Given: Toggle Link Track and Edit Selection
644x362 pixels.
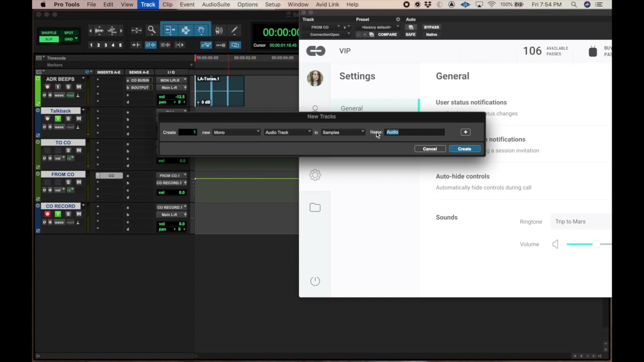Looking at the screenshot, I should coord(165,45).
